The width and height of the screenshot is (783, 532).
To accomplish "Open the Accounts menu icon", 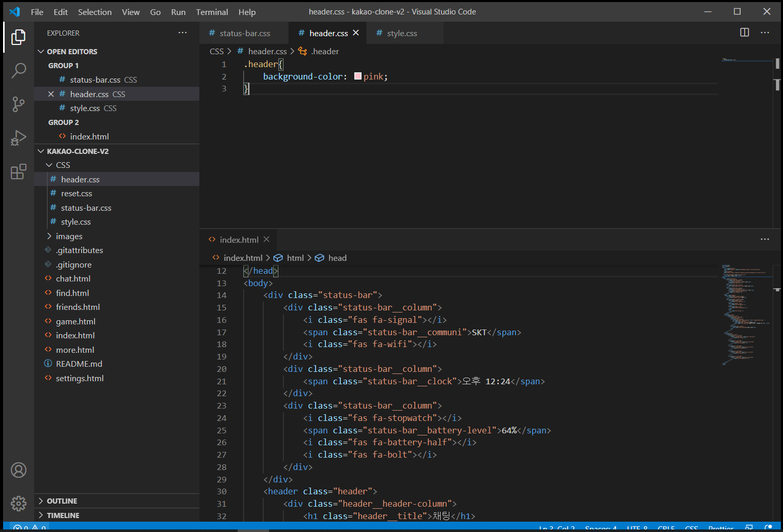I will pyautogui.click(x=19, y=470).
